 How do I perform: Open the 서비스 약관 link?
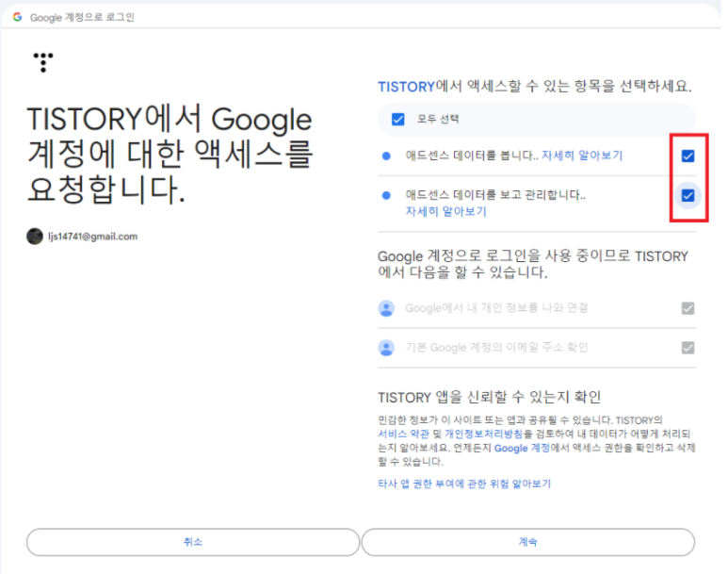pos(403,434)
